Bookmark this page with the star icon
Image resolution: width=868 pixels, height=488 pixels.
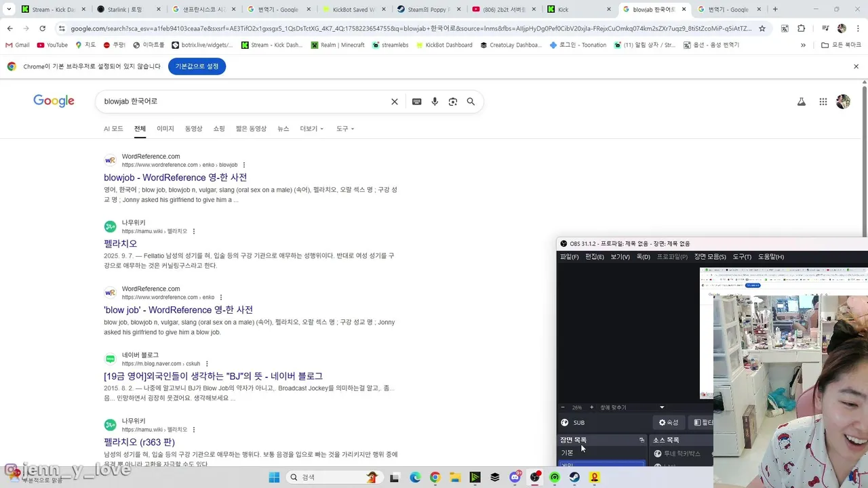click(762, 28)
